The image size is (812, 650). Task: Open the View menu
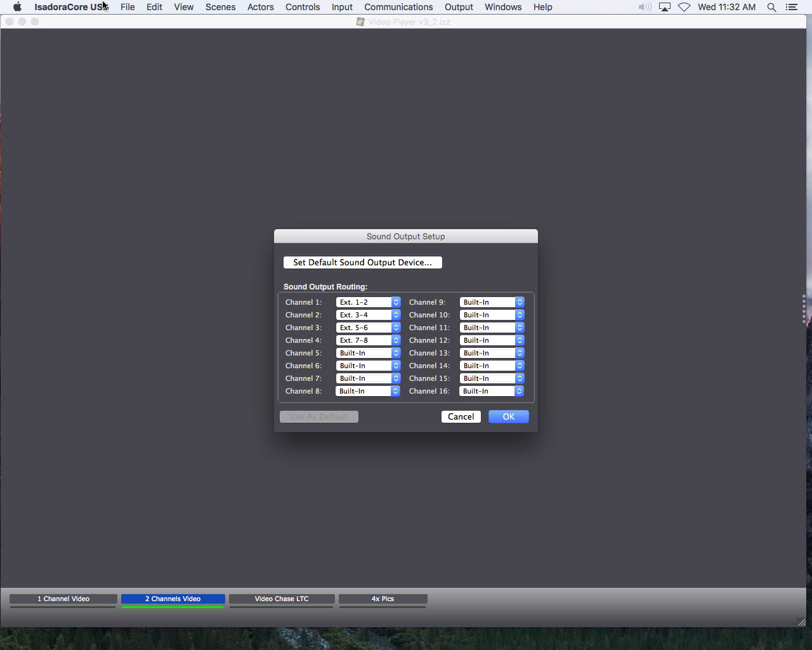coord(184,7)
